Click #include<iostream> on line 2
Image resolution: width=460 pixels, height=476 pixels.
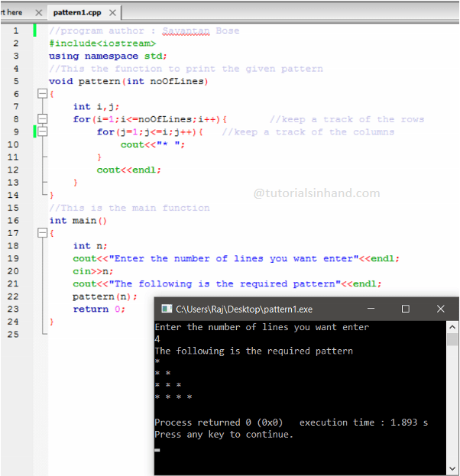(x=102, y=44)
